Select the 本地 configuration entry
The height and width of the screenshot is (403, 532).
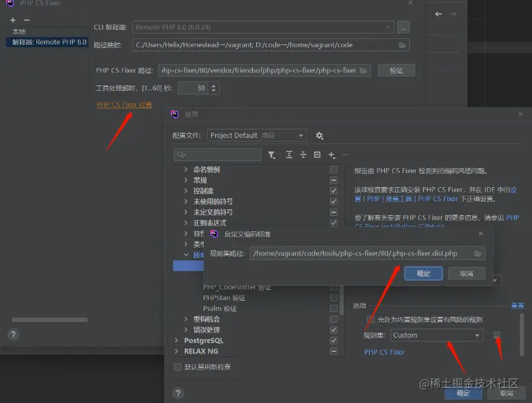pyautogui.click(x=19, y=32)
